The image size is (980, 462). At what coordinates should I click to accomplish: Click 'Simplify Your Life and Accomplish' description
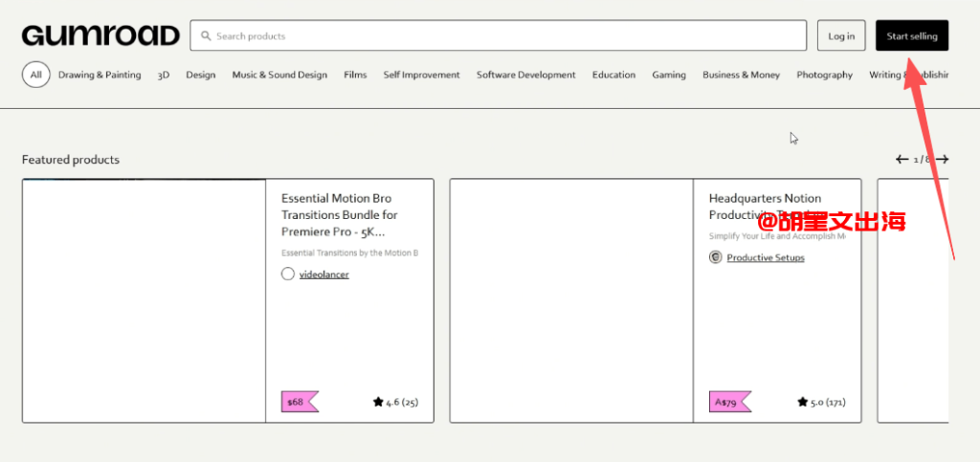(777, 236)
